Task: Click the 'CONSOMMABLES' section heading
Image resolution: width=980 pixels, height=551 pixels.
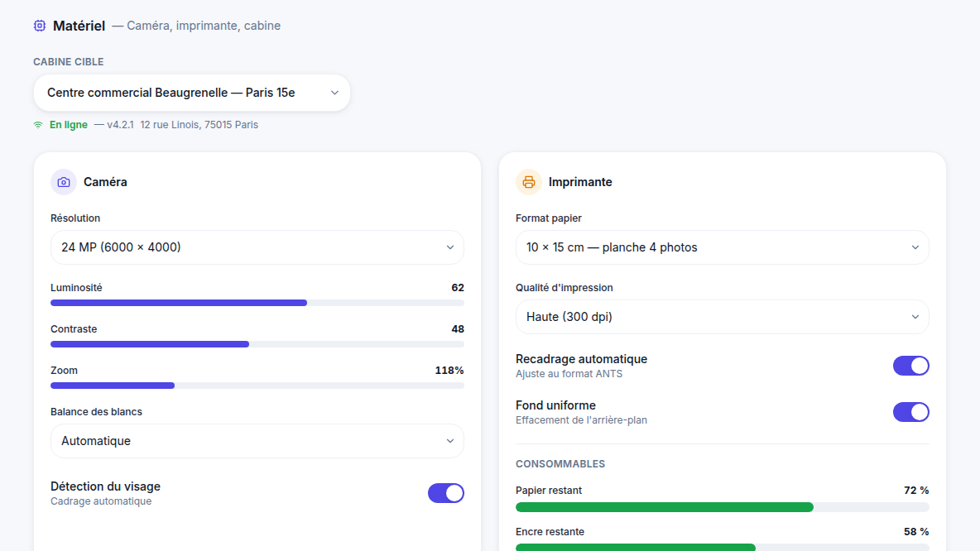Action: [x=560, y=464]
